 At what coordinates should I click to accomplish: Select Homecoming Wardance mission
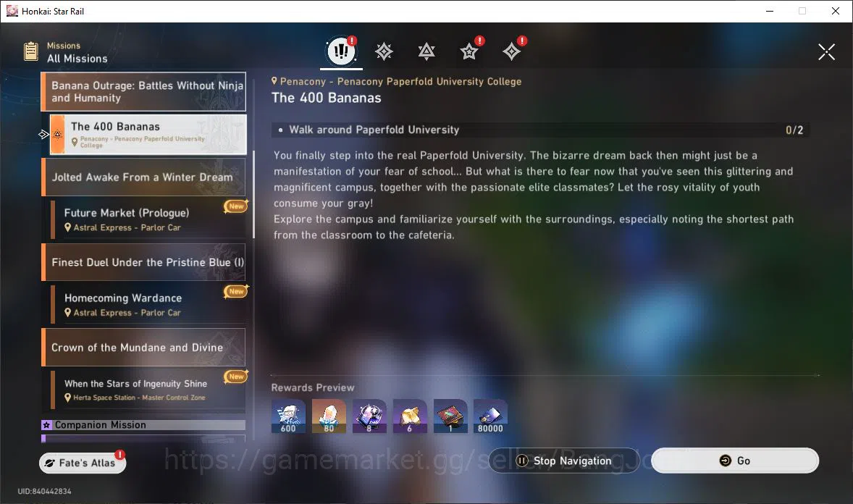click(x=148, y=305)
